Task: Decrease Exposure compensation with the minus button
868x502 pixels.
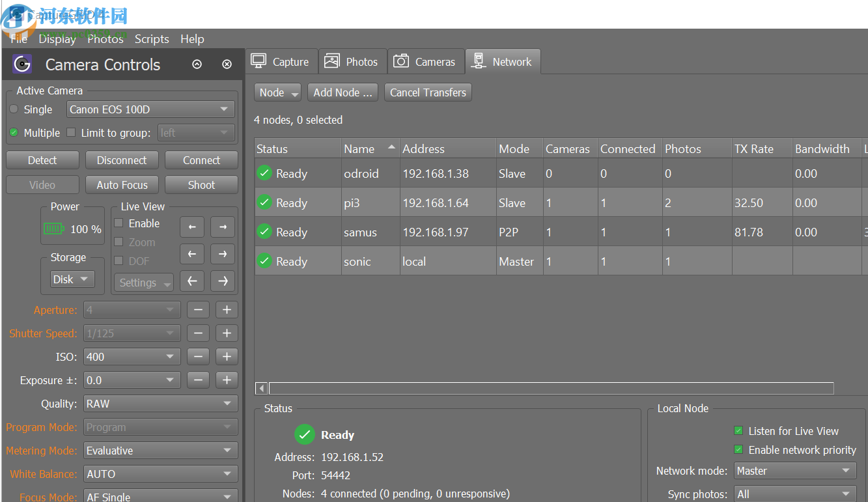Action: point(198,380)
